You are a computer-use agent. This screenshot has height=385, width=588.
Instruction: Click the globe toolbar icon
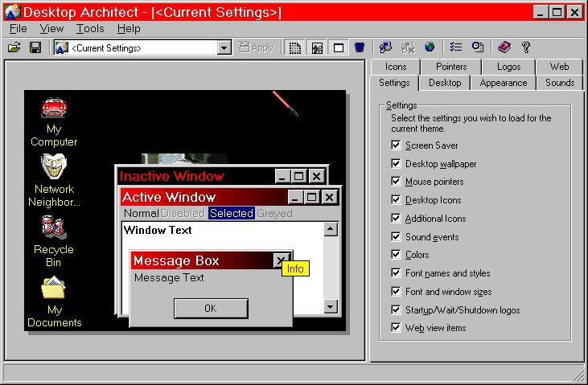pos(430,47)
